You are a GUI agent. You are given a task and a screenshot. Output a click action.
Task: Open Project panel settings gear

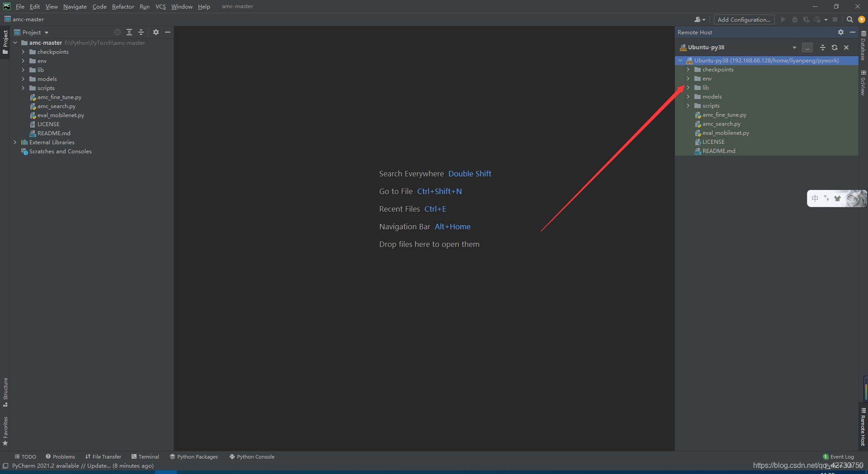[156, 32]
